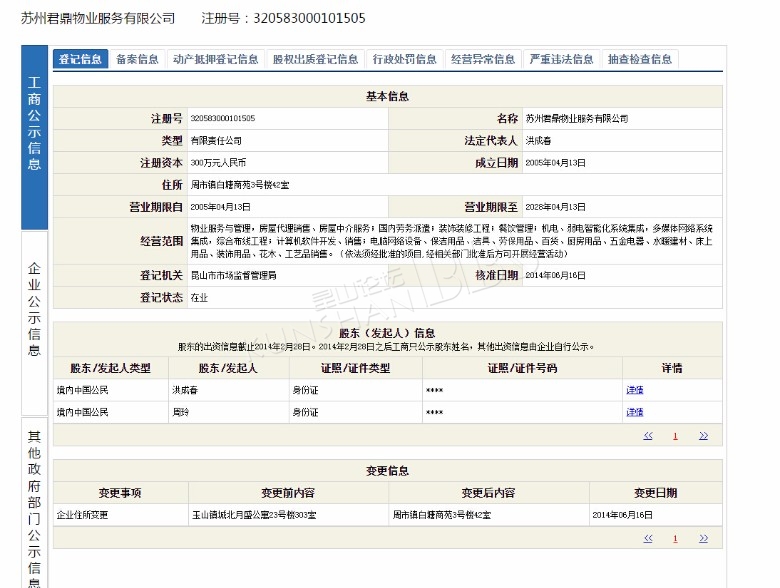Go to previous page of shareholder list
Image resolution: width=780 pixels, height=588 pixels.
(648, 436)
